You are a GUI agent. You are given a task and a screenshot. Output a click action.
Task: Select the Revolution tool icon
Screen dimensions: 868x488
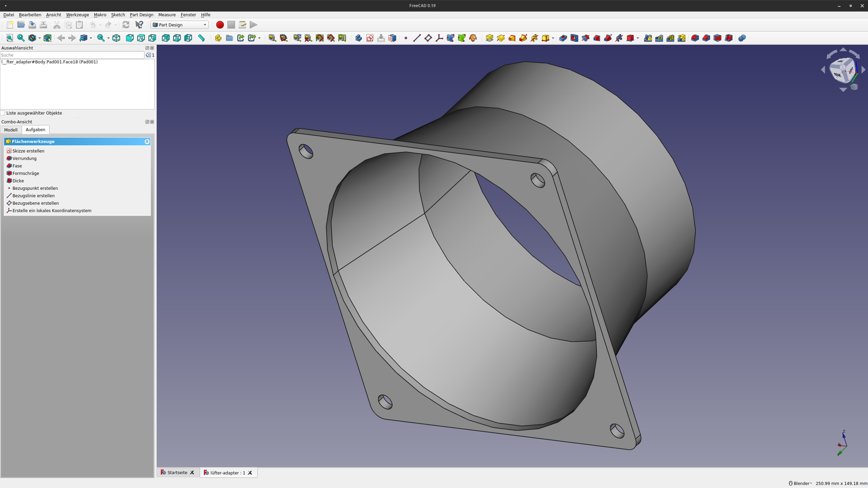(x=500, y=38)
